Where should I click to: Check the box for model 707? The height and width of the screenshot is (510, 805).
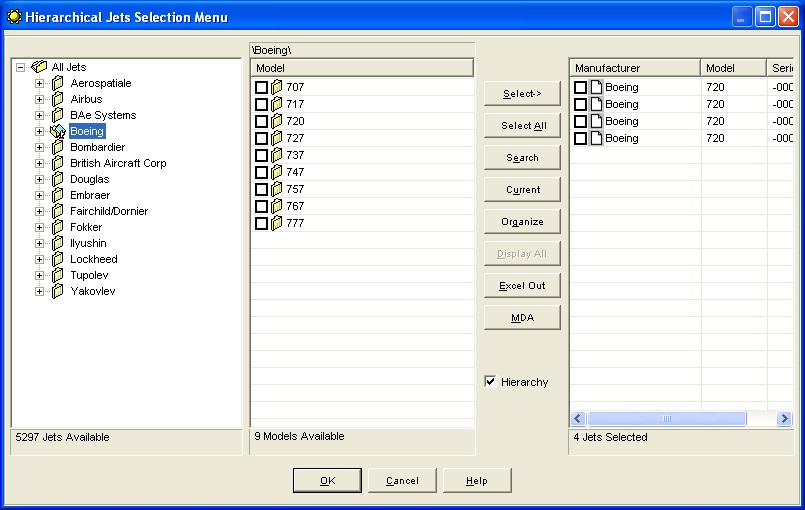261,87
